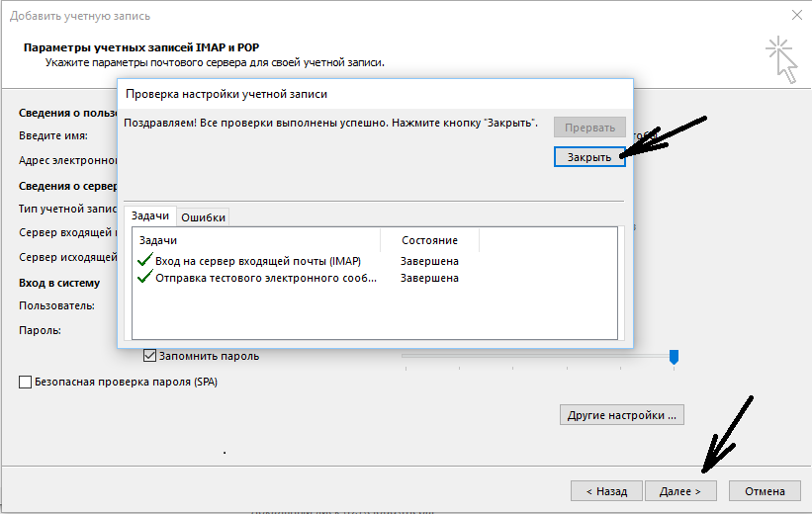Click the slider thumb on the right

click(x=674, y=356)
